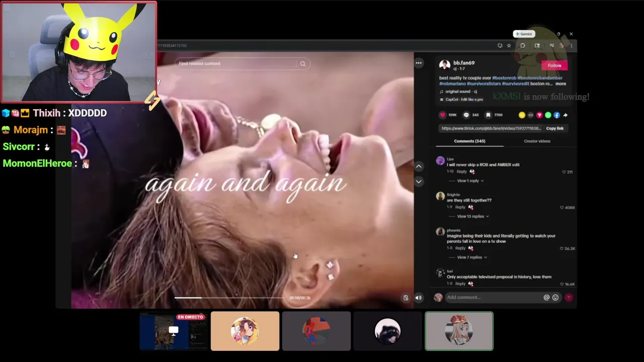The height and width of the screenshot is (362, 644).
Task: Switch to the Creator videos tab
Action: pos(537,141)
